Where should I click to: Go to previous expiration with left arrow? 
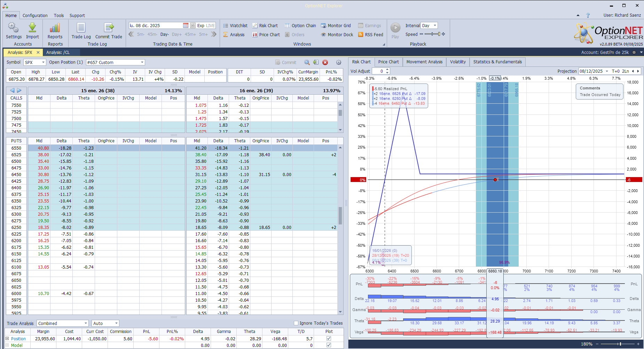point(13,90)
